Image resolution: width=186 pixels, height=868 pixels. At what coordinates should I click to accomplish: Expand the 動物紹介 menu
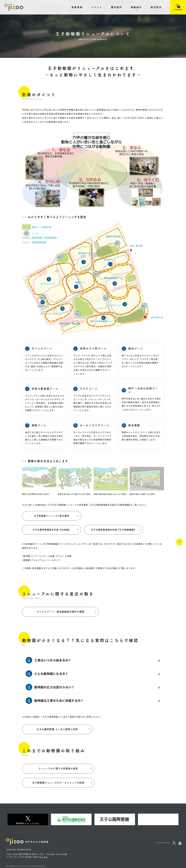(136, 7)
